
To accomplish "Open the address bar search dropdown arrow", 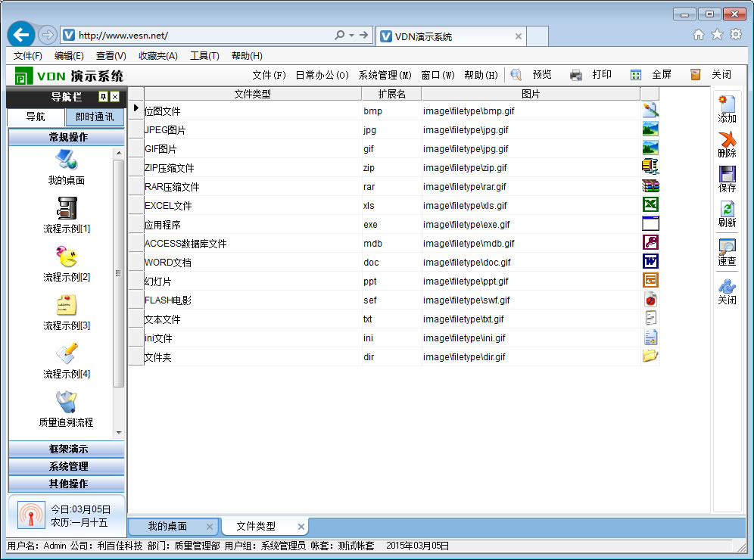I will point(352,36).
